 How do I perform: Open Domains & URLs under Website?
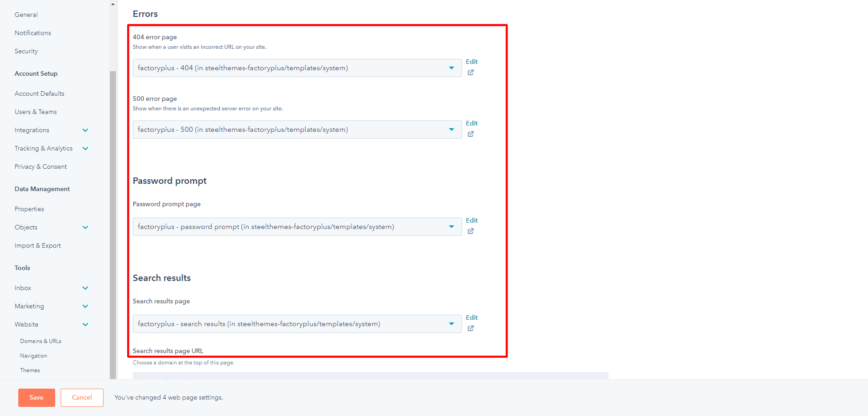(x=41, y=341)
